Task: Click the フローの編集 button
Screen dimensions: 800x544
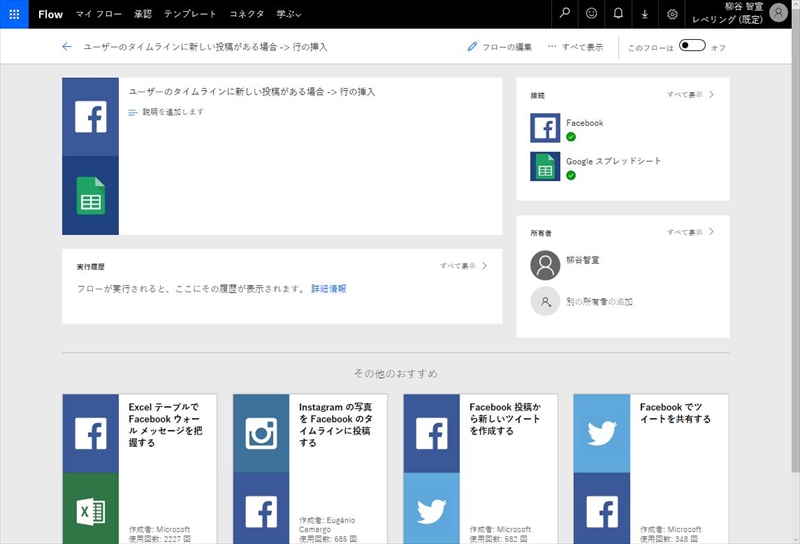Action: (x=500, y=47)
